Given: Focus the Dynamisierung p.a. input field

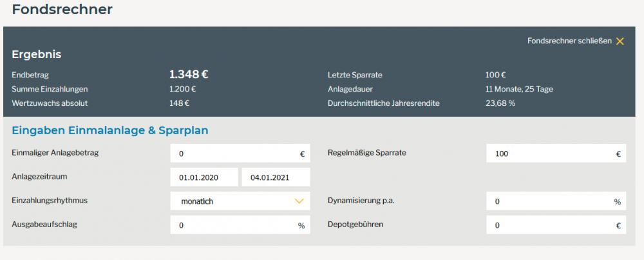Looking at the screenshot, I should point(547,201).
